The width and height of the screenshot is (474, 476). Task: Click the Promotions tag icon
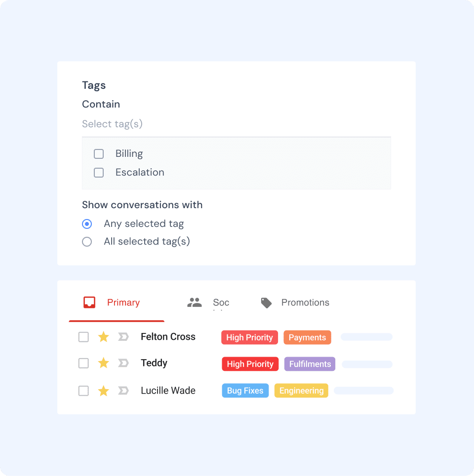pyautogui.click(x=266, y=303)
